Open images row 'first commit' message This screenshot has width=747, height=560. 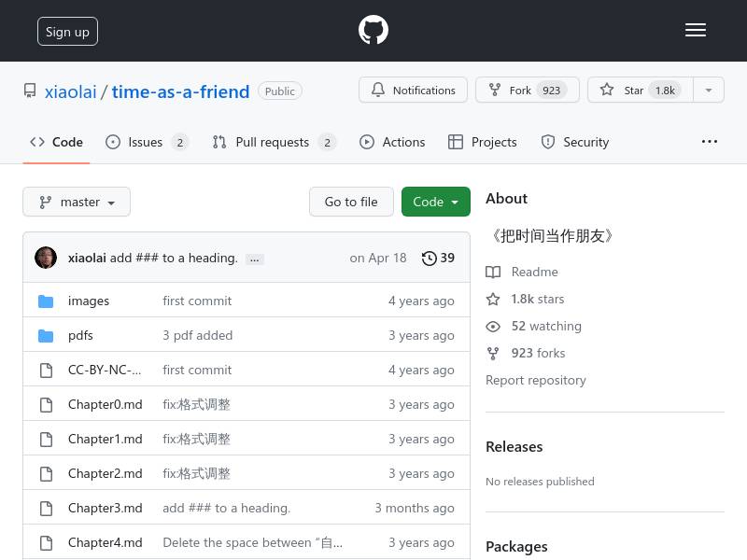[197, 301]
